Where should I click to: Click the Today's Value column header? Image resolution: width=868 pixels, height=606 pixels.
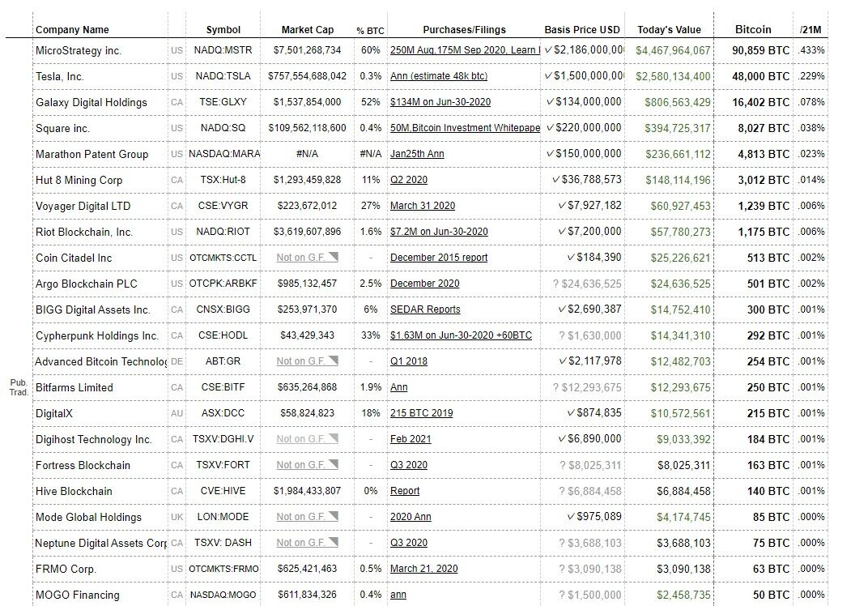coord(669,29)
